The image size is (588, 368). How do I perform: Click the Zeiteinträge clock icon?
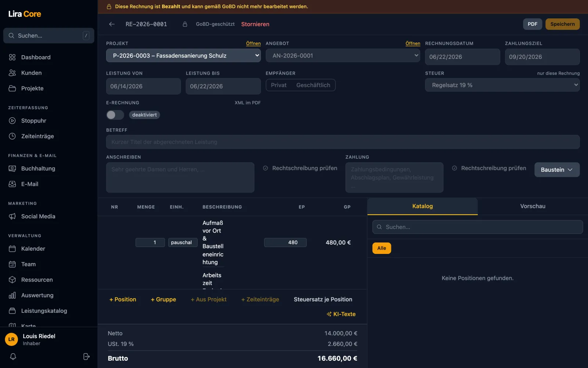click(12, 136)
